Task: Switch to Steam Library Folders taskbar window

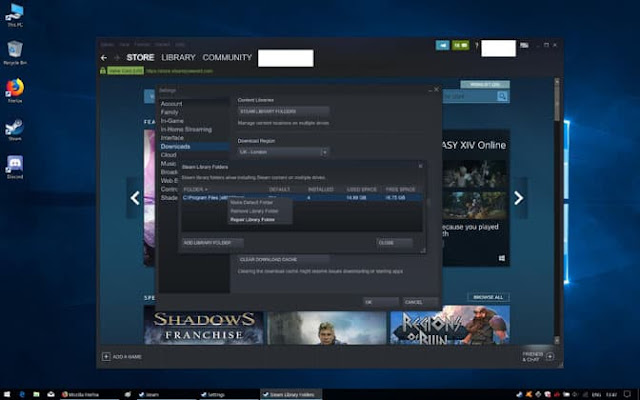Action: pyautogui.click(x=291, y=395)
